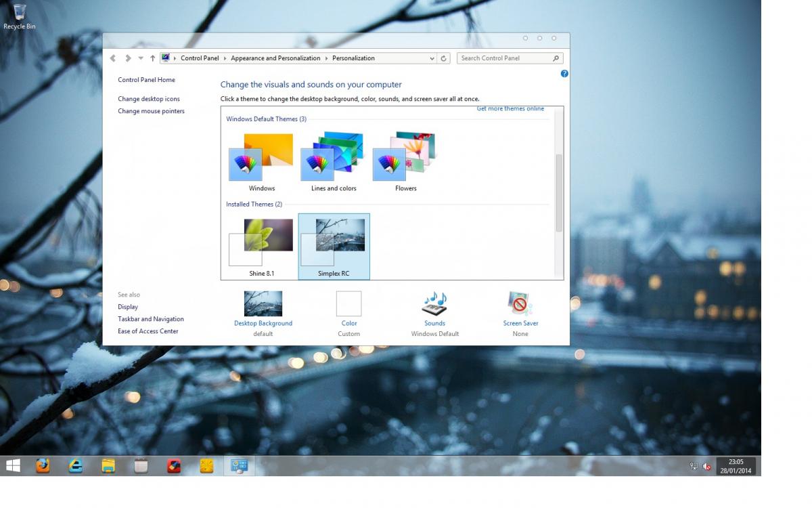
Task: Open Change desktop icons link
Action: (x=149, y=99)
